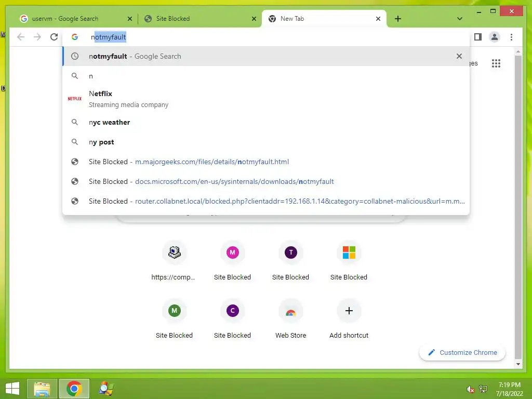This screenshot has width=532, height=399.
Task: Open the Google apps grid icon
Action: [496, 63]
